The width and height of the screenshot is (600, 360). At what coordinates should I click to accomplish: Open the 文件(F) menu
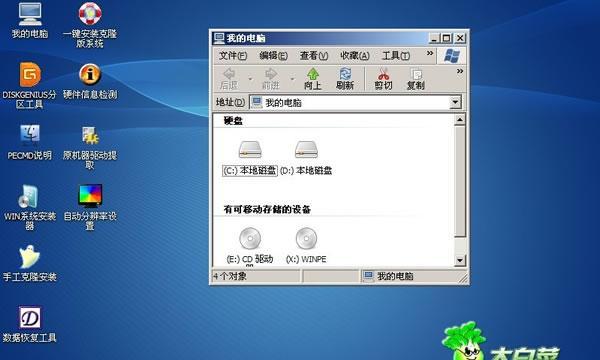click(233, 56)
